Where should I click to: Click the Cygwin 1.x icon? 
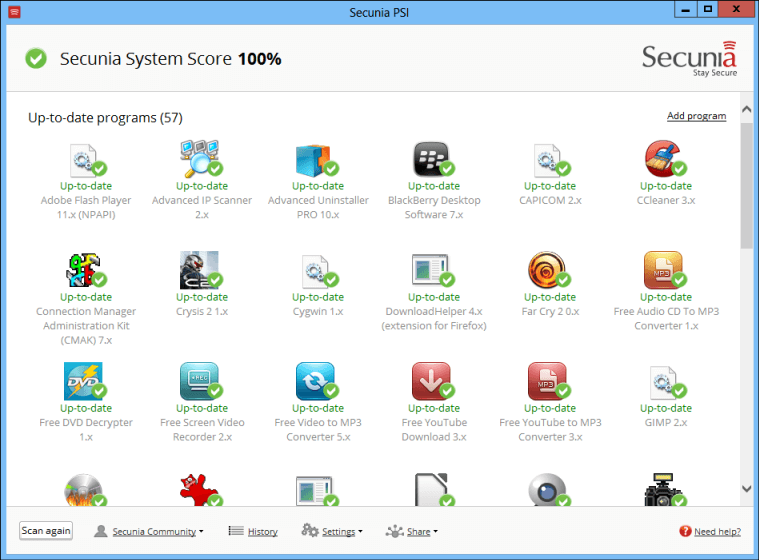(x=318, y=271)
